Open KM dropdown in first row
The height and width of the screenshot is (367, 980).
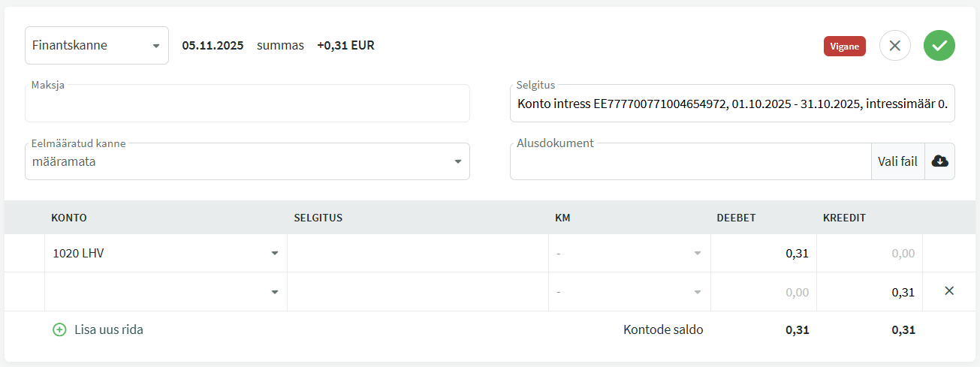pyautogui.click(x=629, y=253)
